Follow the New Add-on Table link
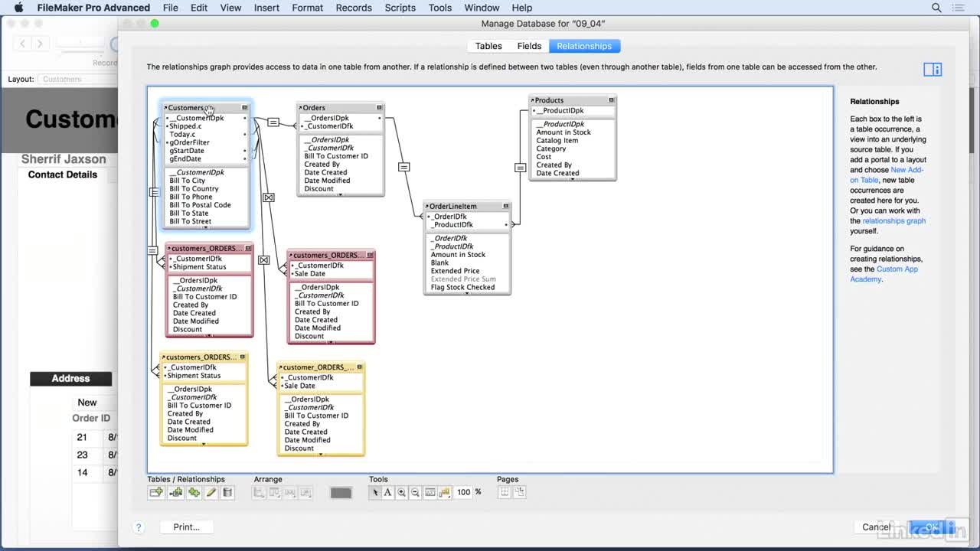Viewport: 980px width, 551px height. [887, 175]
